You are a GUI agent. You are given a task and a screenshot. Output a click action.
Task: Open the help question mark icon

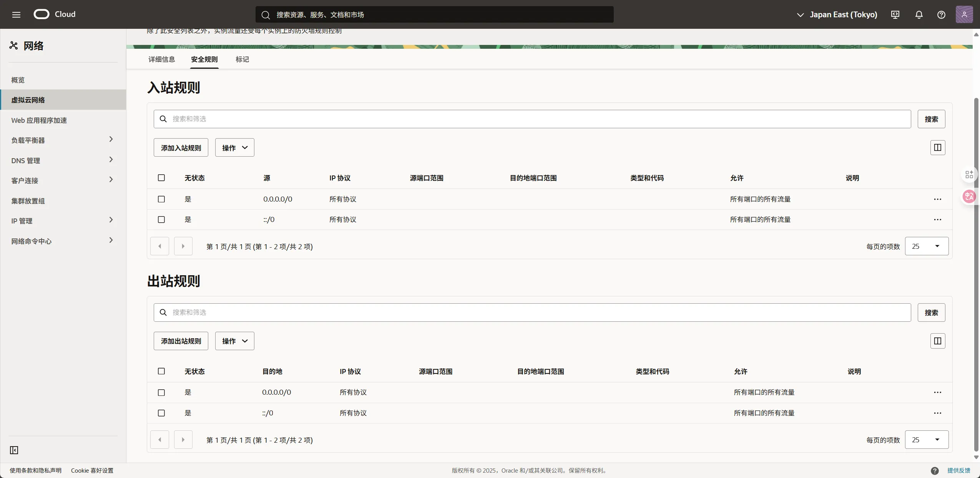[941, 15]
